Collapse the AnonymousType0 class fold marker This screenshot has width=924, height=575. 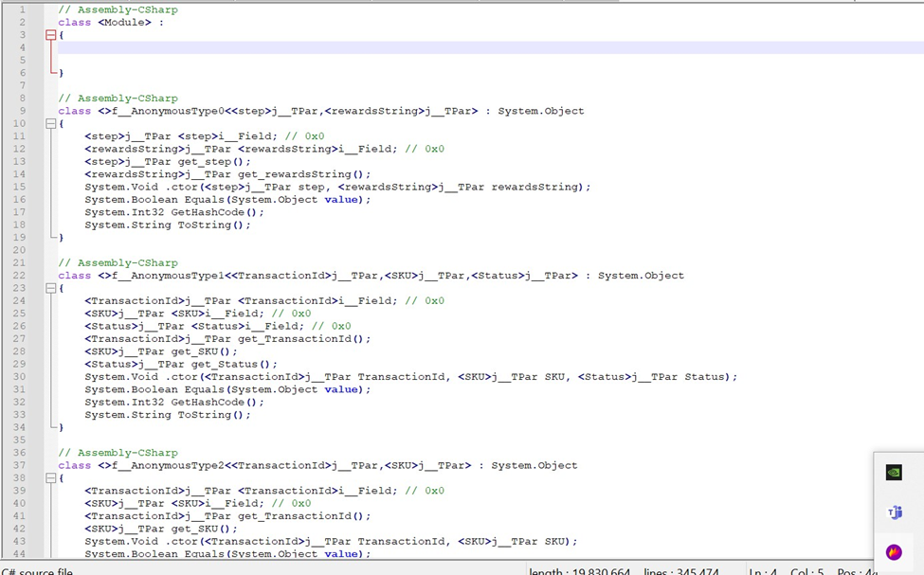tap(50, 124)
